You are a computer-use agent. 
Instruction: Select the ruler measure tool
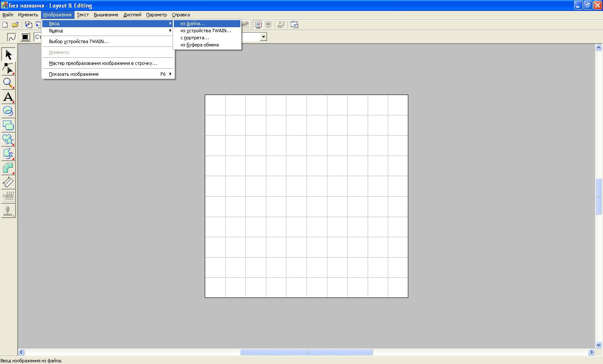[8, 182]
